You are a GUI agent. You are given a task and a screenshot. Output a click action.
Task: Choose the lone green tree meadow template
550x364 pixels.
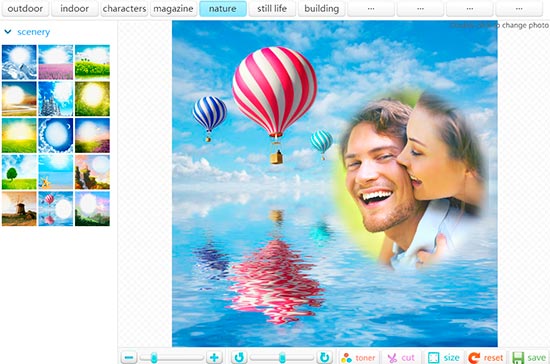coord(19,172)
